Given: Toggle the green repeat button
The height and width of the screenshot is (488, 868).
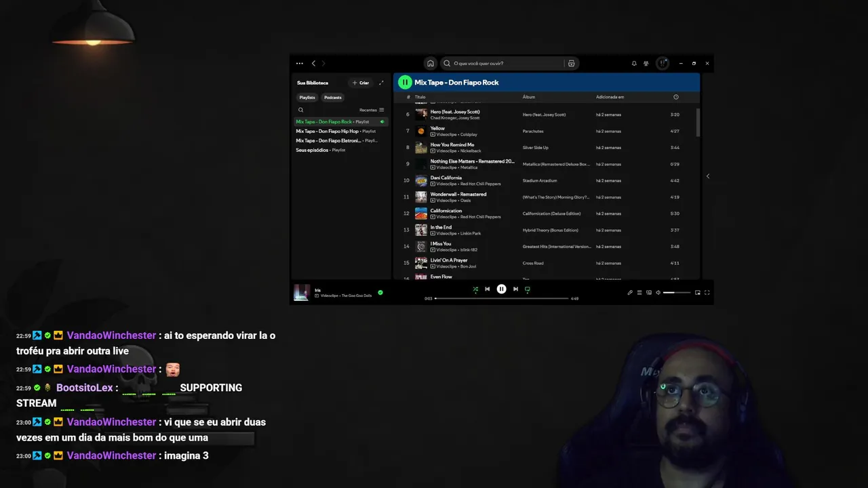Looking at the screenshot, I should (x=528, y=289).
